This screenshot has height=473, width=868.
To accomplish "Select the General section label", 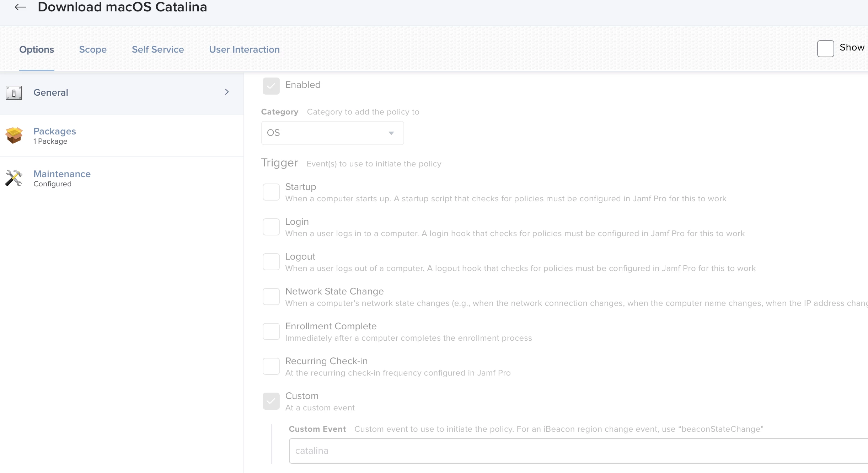I will (x=51, y=92).
